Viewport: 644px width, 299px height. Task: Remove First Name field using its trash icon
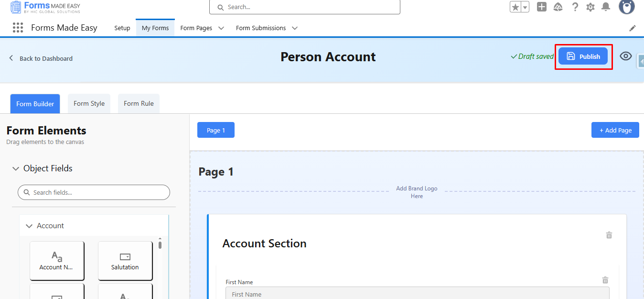(605, 280)
